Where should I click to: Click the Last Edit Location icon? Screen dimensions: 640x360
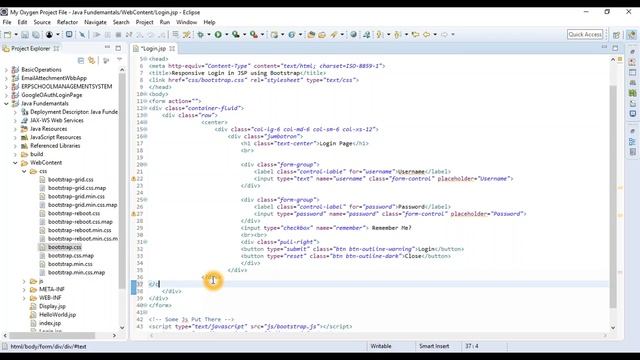pyautogui.click(x=416, y=35)
